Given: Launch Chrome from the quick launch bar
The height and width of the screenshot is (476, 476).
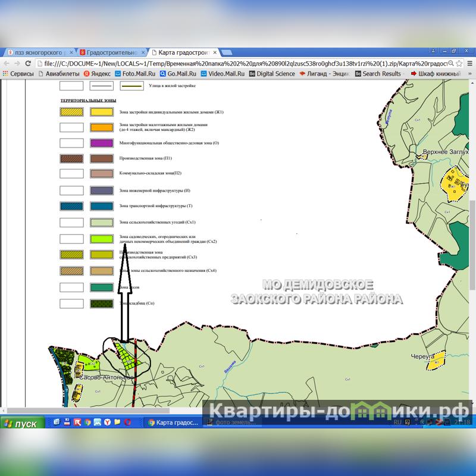Looking at the screenshot, I should pos(87,422).
